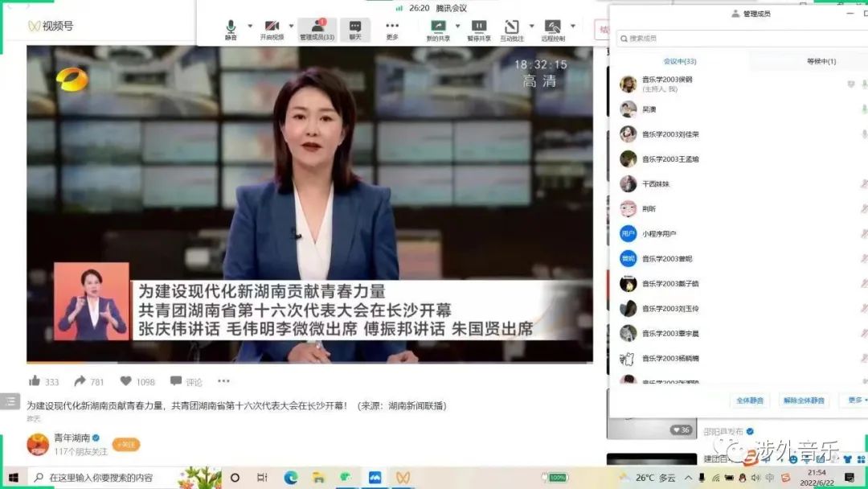
Task: Open the 青年湖南 channel avatar
Action: pos(39,445)
